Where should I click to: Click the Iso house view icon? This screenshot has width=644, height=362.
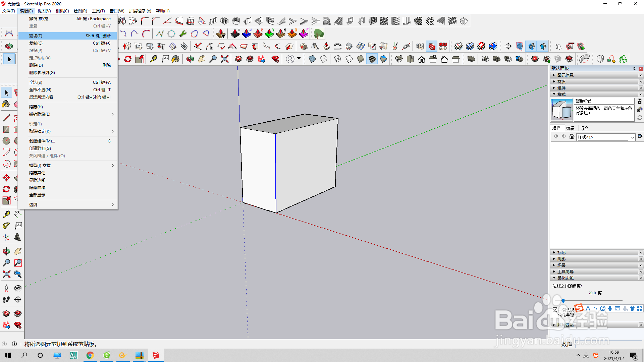pyautogui.click(x=398, y=59)
